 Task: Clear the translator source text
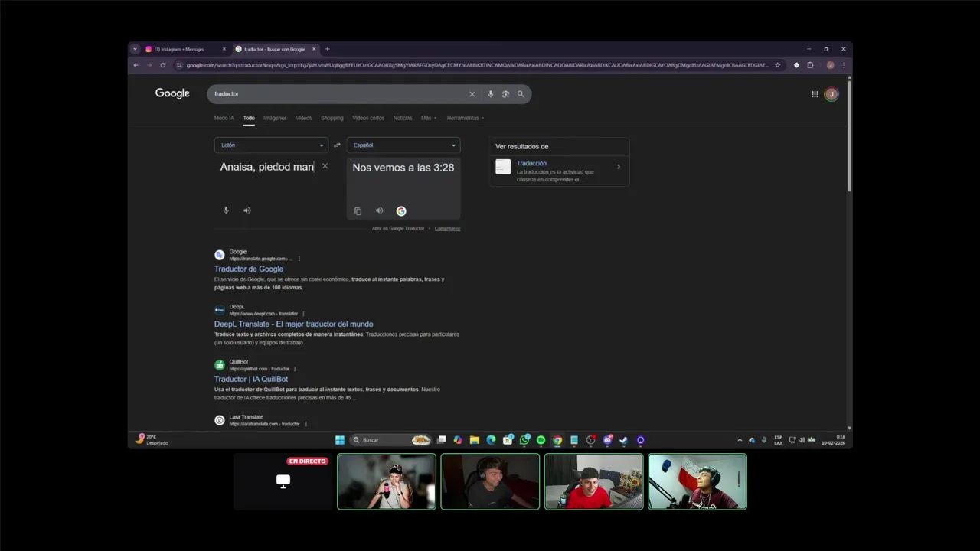point(325,166)
